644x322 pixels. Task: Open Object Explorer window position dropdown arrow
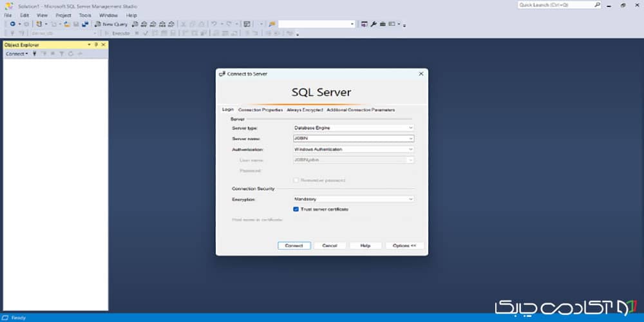click(89, 44)
